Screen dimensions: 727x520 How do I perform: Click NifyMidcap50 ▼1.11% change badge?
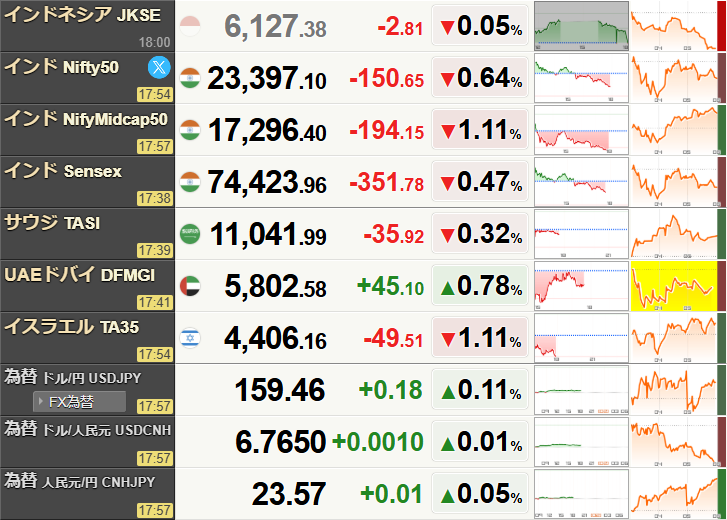[480, 129]
